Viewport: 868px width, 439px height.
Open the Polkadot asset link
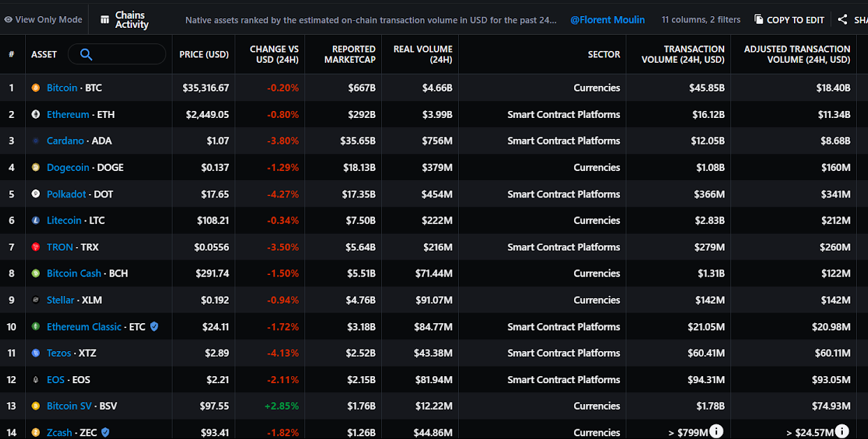[x=66, y=194]
